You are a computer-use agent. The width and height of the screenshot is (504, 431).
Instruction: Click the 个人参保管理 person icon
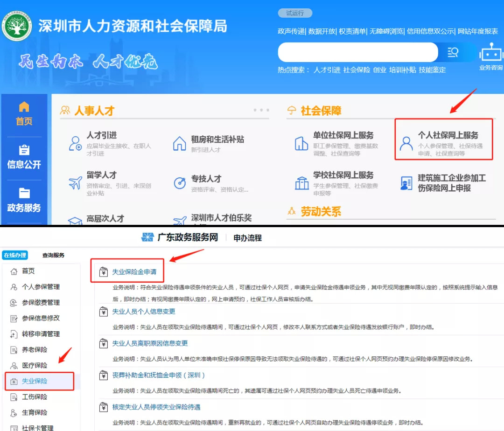[14, 287]
